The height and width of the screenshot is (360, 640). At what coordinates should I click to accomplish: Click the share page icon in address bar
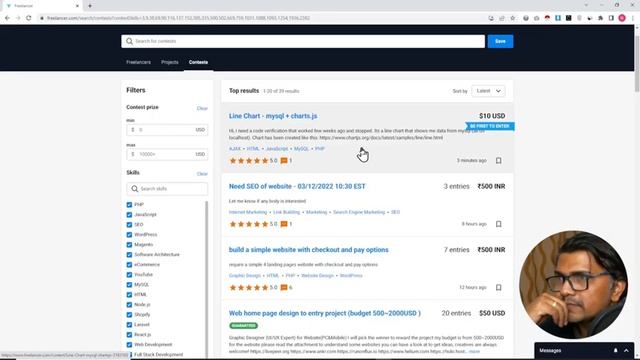point(502,18)
